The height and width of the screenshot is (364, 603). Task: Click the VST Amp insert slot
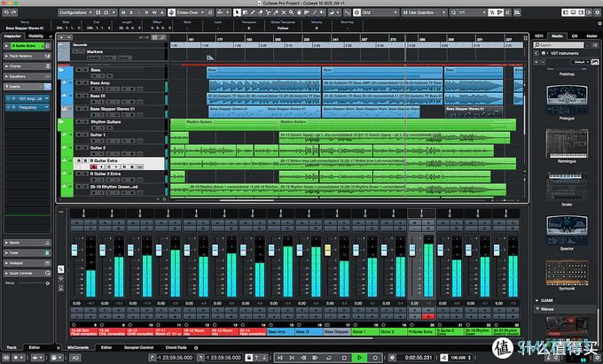[27, 98]
